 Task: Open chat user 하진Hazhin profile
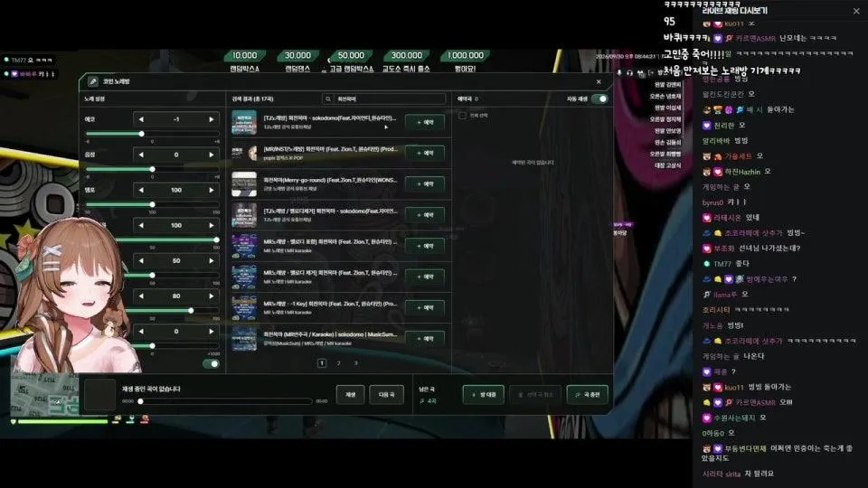(x=743, y=172)
